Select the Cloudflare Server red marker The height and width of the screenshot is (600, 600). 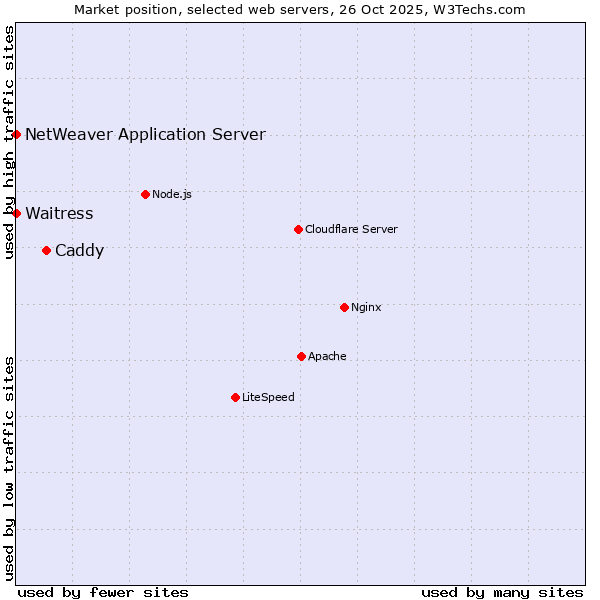tap(298, 229)
